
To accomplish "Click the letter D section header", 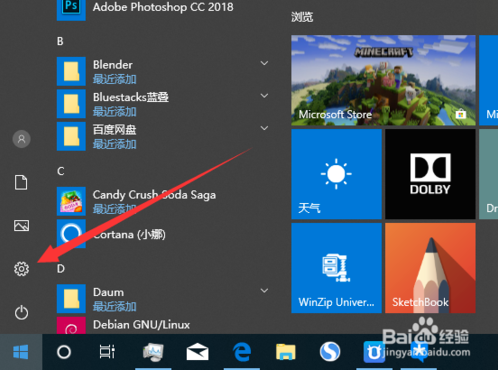I will point(61,269).
